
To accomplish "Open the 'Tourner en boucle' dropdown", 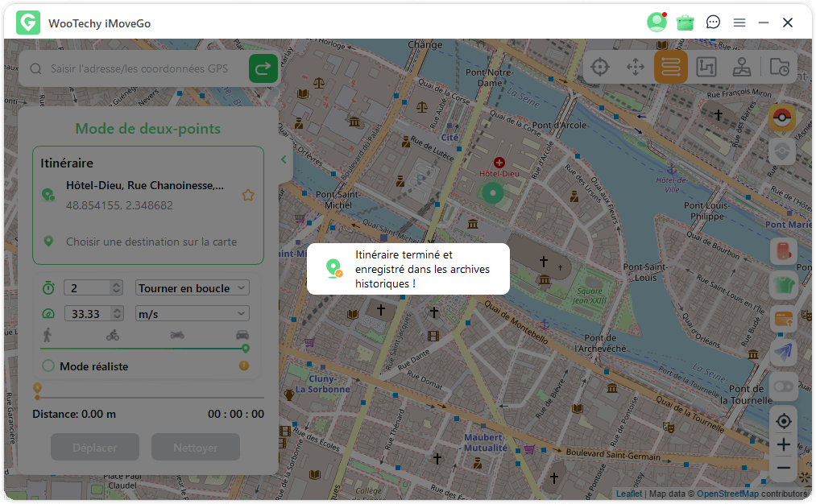I will pos(193,288).
